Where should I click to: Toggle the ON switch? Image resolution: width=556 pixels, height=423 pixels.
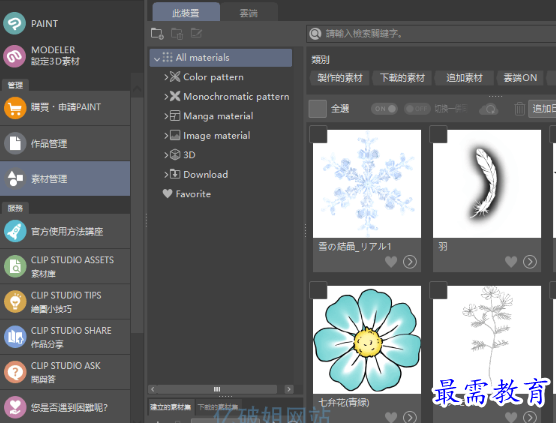pos(384,109)
